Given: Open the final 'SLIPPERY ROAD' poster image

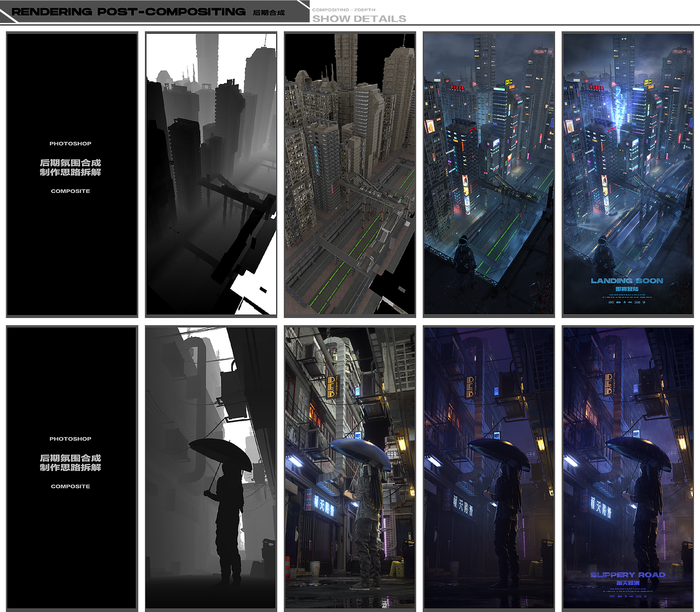Looking at the screenshot, I should (628, 468).
